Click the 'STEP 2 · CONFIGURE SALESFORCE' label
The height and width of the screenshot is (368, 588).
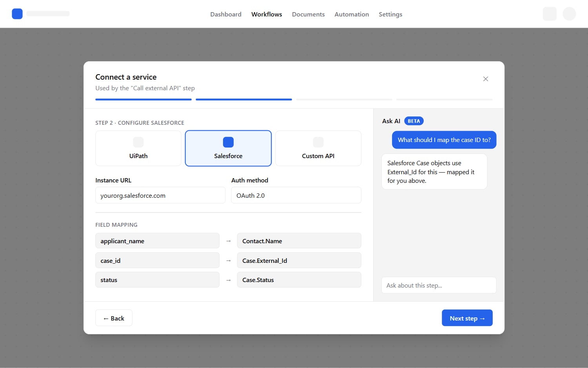pos(140,123)
